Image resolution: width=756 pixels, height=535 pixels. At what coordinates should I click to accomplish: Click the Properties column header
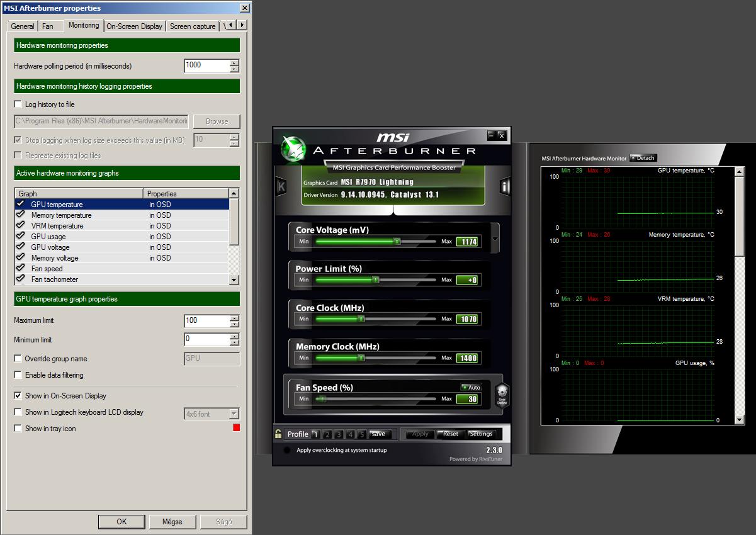187,193
